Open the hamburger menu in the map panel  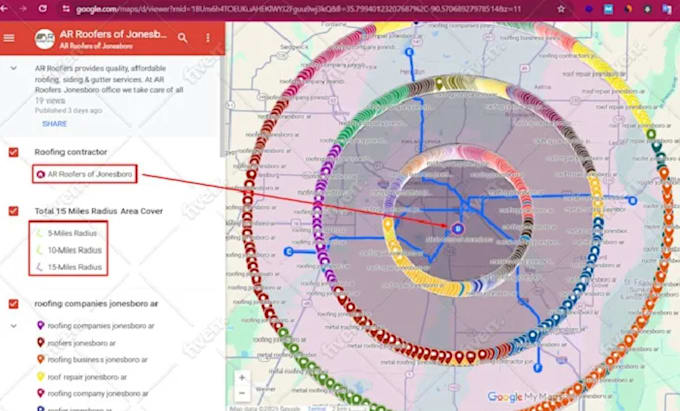(9, 38)
